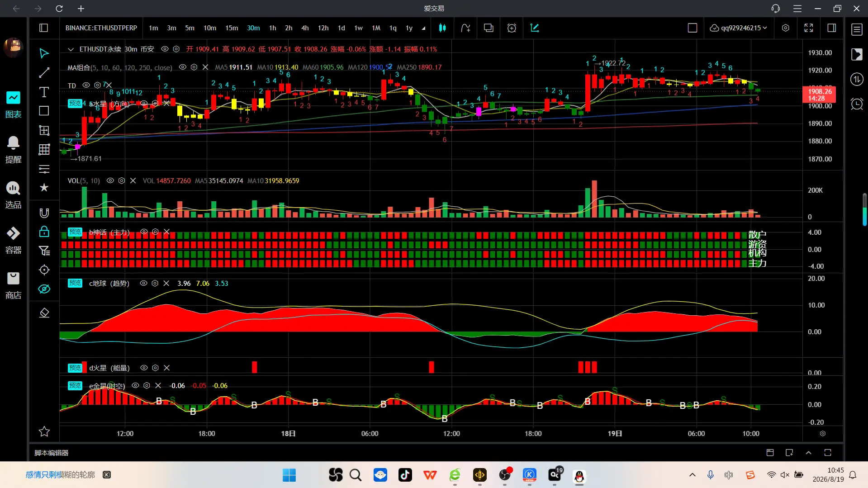Viewport: 868px width, 488px height.
Task: Open the magnet snap tool
Action: coord(44,213)
